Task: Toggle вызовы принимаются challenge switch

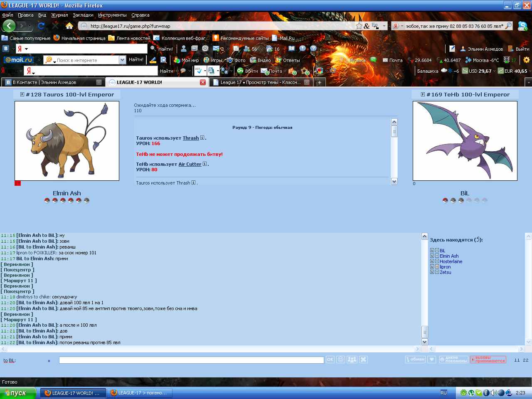Action: (x=488, y=360)
